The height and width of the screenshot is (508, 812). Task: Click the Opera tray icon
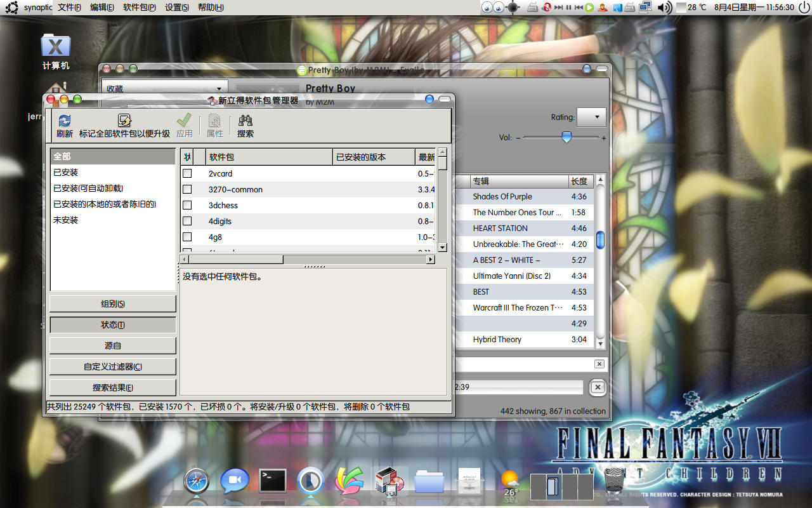pyautogui.click(x=547, y=8)
